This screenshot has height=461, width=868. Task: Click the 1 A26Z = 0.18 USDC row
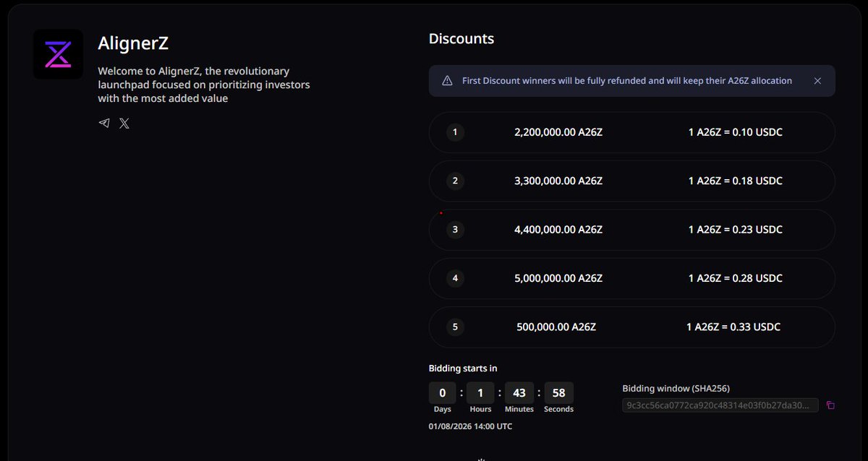(632, 181)
